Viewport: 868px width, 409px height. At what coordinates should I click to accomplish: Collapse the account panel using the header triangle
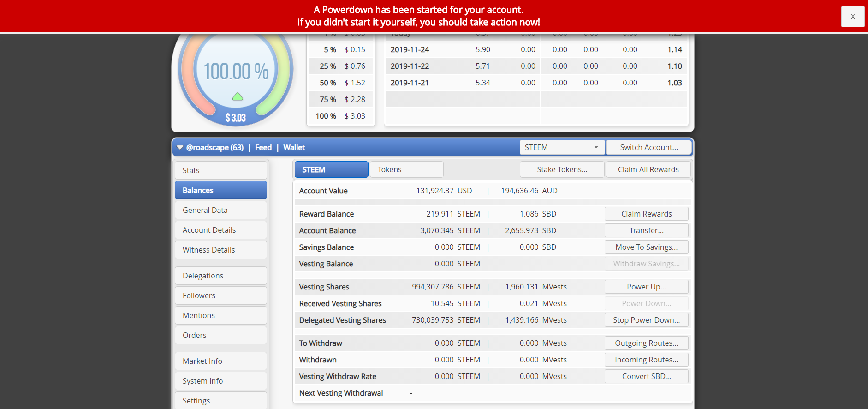tap(180, 148)
